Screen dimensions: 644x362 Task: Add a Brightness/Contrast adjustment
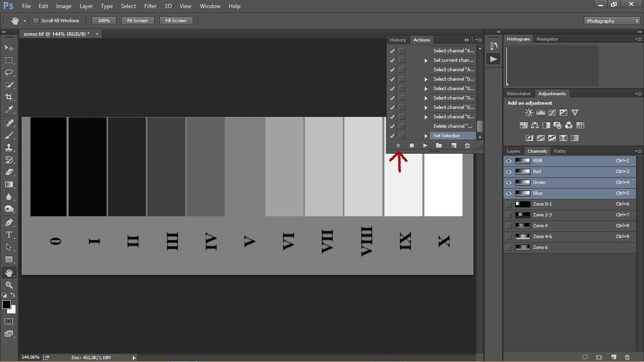tap(529, 113)
